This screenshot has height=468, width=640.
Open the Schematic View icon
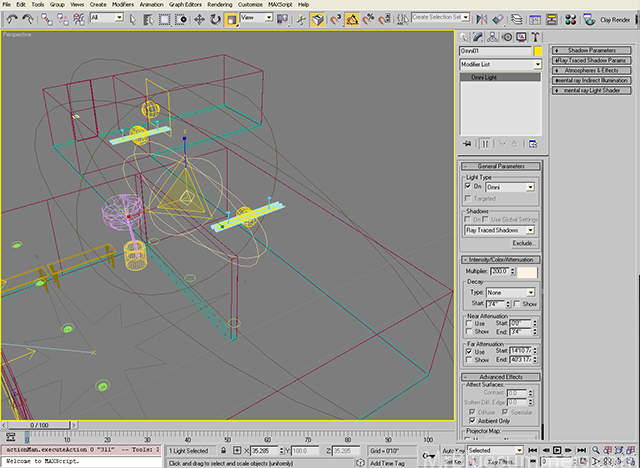pyautogui.click(x=551, y=19)
